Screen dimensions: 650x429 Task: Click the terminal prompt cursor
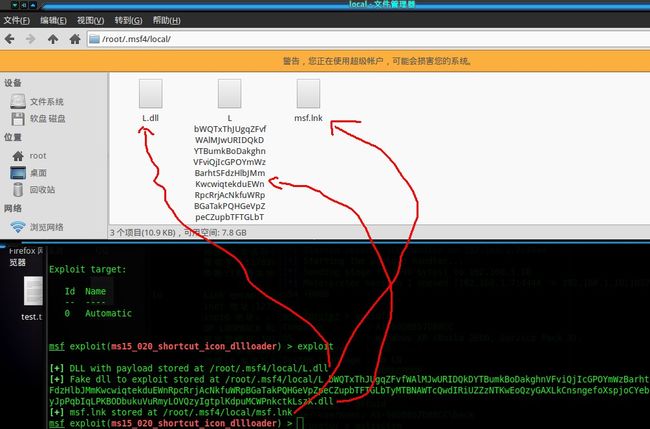pyautogui.click(x=300, y=424)
